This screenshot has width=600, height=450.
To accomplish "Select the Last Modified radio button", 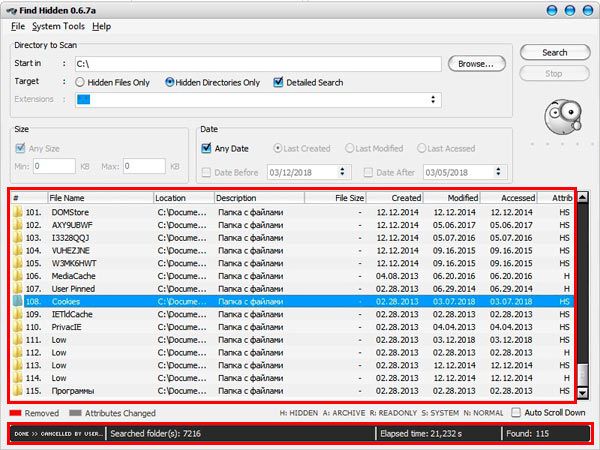I will point(349,148).
